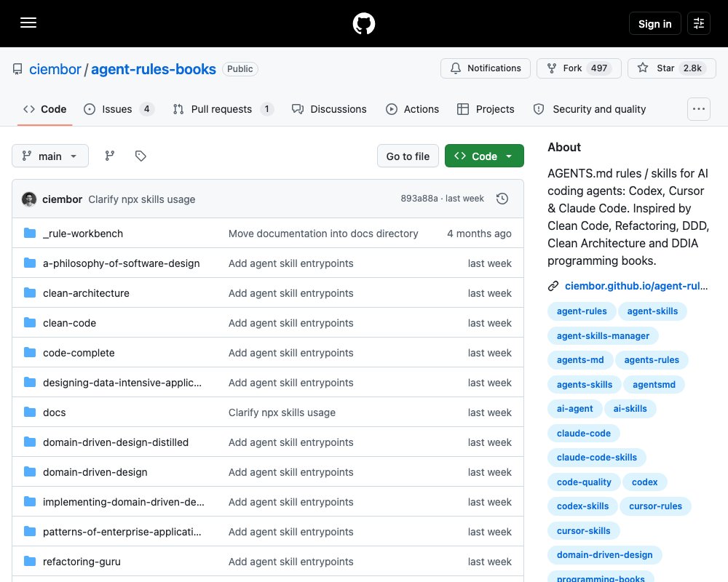Screen dimensions: 728x582
Task: Open the 'Clarify npx skills usage' latest commit
Action: 142,199
